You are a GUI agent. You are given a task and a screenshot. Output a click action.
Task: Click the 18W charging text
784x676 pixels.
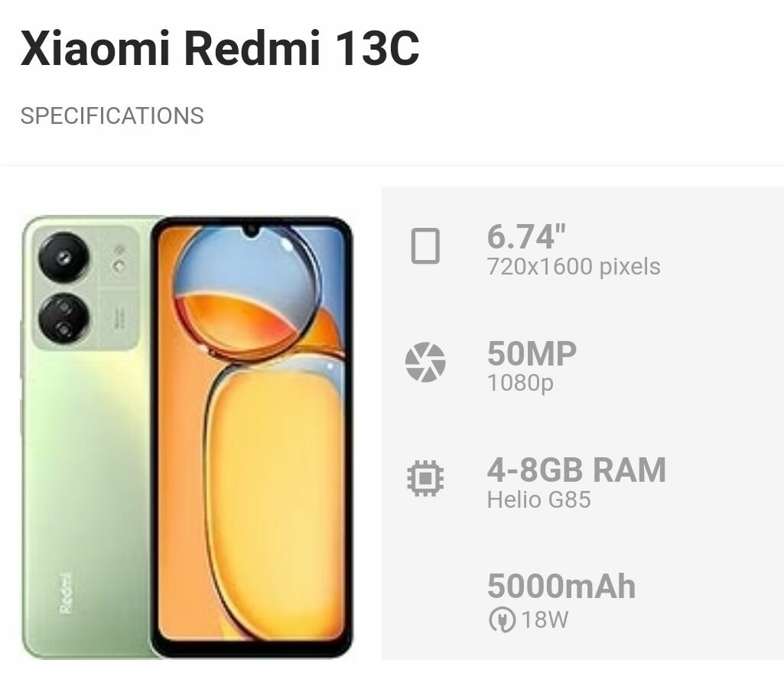click(x=545, y=620)
